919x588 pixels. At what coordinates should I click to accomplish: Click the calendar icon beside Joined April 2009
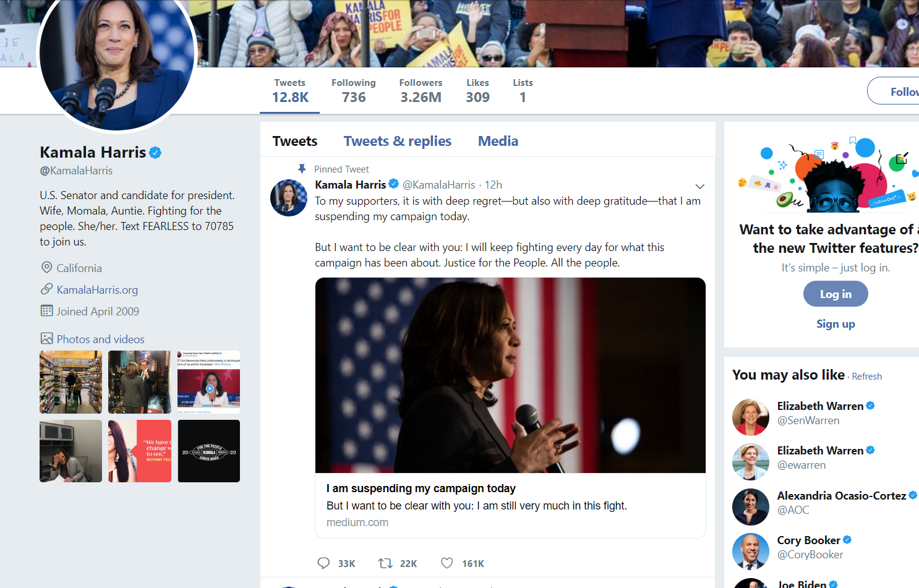(46, 310)
